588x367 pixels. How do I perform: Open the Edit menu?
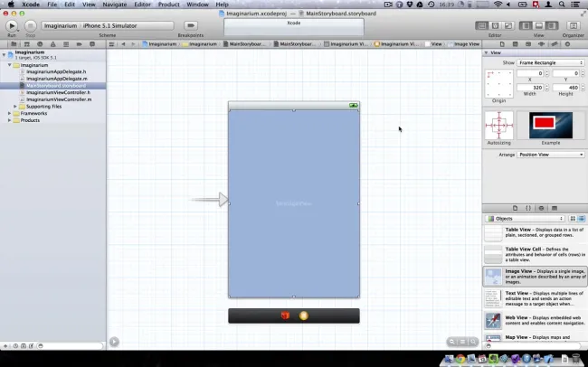pyautogui.click(x=70, y=5)
